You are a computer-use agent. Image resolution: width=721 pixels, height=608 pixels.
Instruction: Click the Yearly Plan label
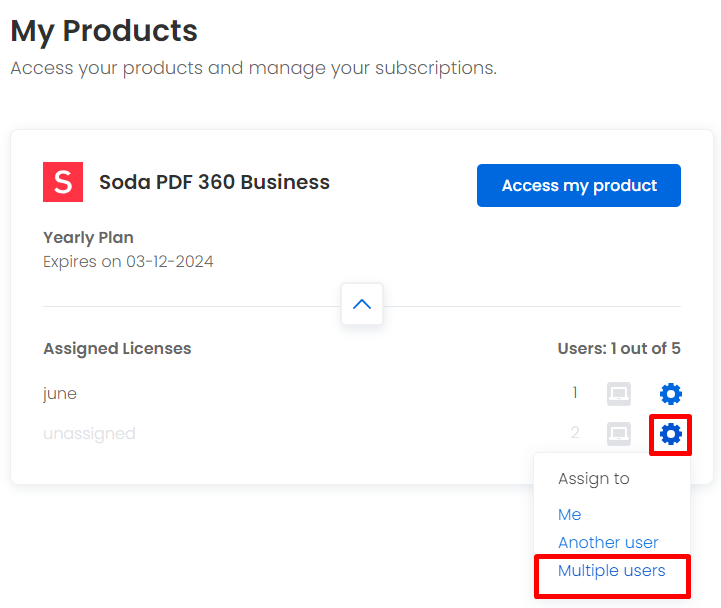(x=88, y=238)
